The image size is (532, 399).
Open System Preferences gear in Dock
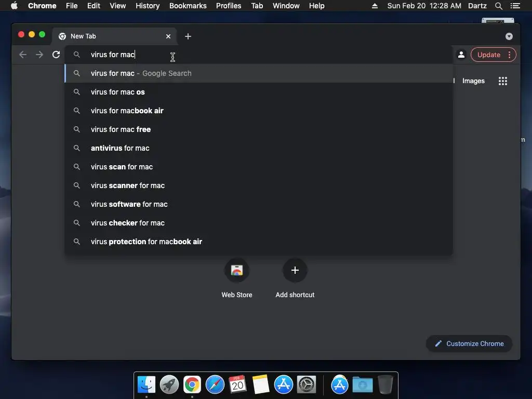point(307,385)
